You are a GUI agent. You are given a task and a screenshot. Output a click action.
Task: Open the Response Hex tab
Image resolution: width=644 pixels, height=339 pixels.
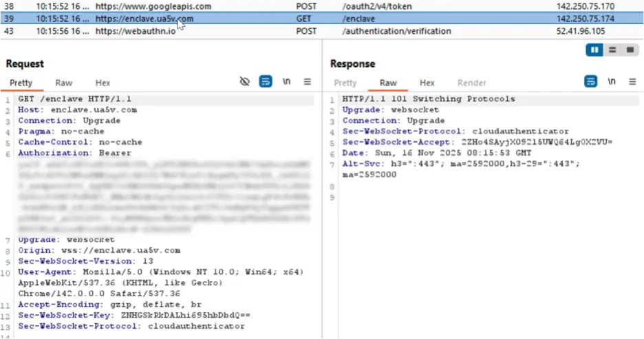427,83
